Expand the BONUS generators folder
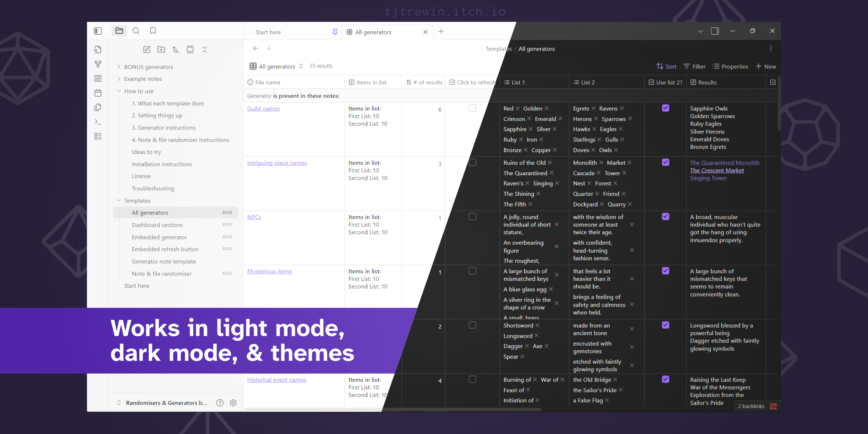The height and width of the screenshot is (434, 868). pos(119,67)
